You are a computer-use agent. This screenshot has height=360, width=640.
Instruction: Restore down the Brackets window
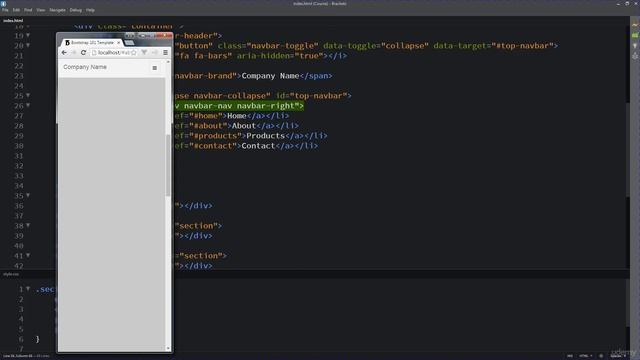point(627,3)
